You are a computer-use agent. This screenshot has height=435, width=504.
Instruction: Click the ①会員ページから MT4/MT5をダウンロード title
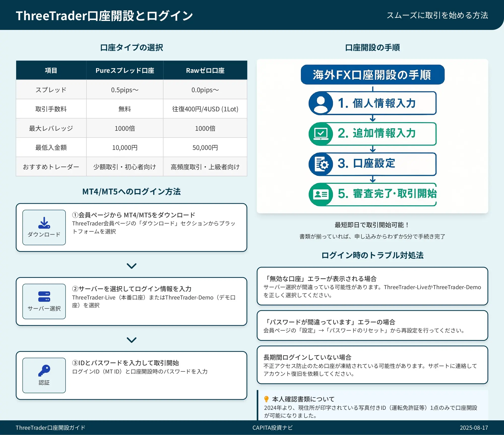coord(134,215)
